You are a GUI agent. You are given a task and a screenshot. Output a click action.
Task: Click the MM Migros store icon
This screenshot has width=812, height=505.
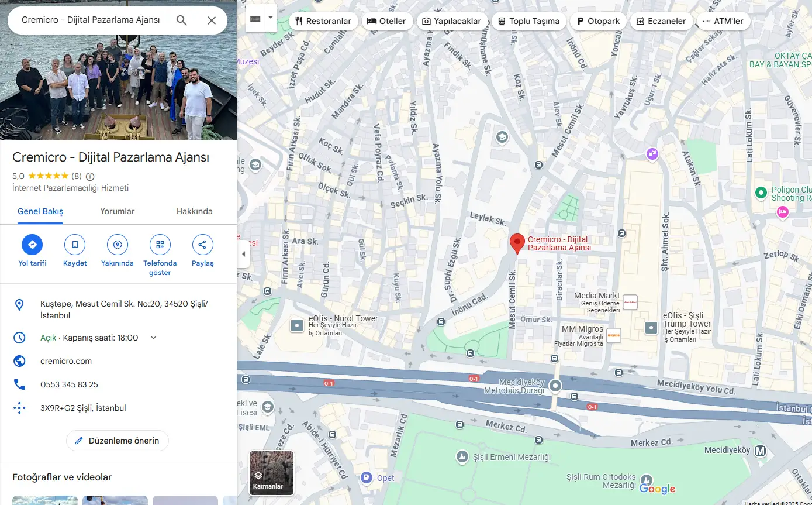click(x=614, y=335)
